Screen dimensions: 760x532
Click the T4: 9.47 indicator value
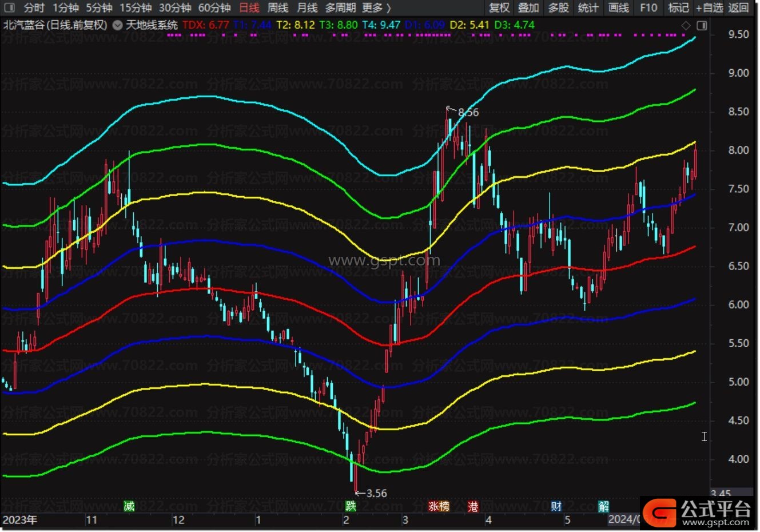coord(381,25)
